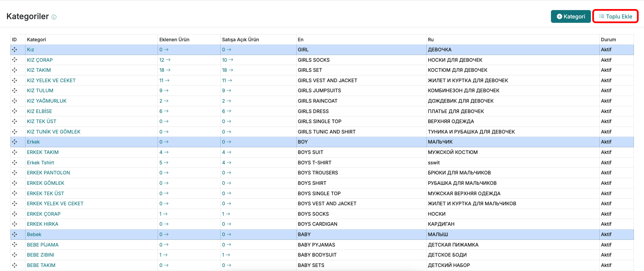644x271 pixels.
Task: View 4 products open for sale in ERKEK TAKIM
Action: 226,152
